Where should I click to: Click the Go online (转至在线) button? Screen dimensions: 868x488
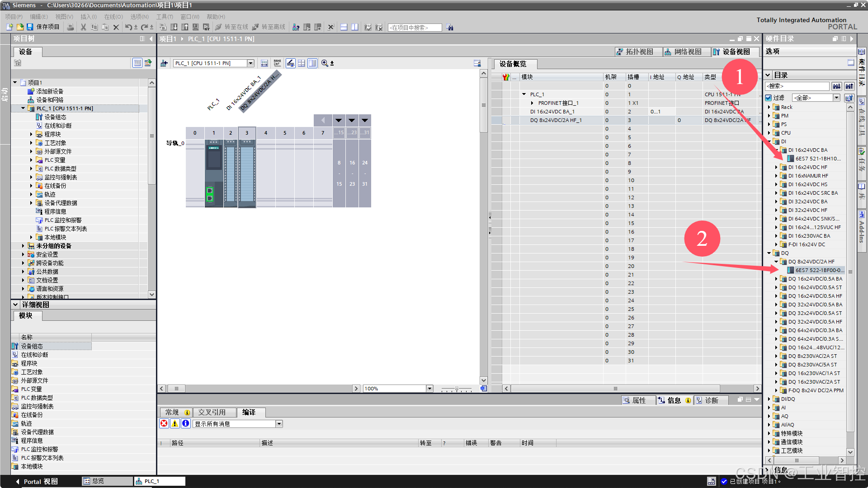coord(232,27)
